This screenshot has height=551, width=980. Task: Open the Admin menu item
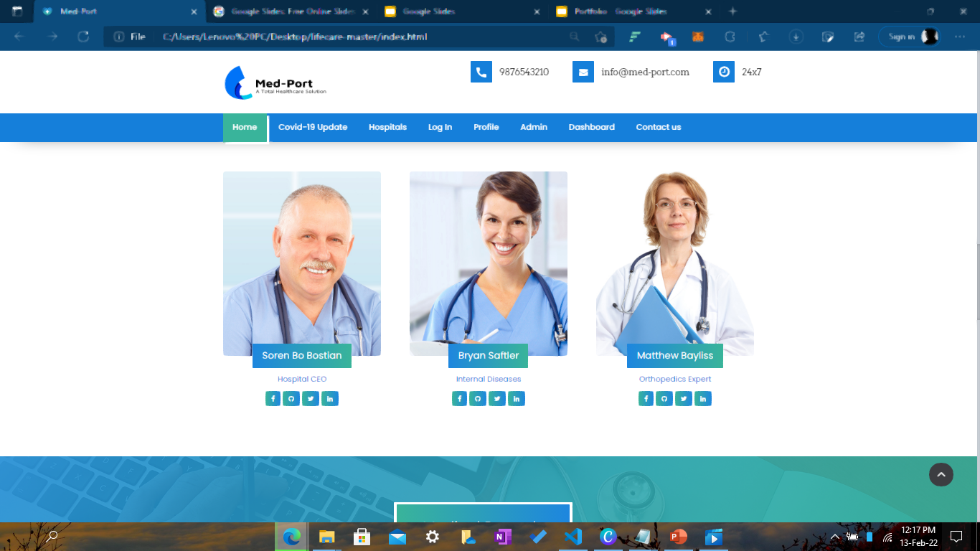tap(534, 127)
